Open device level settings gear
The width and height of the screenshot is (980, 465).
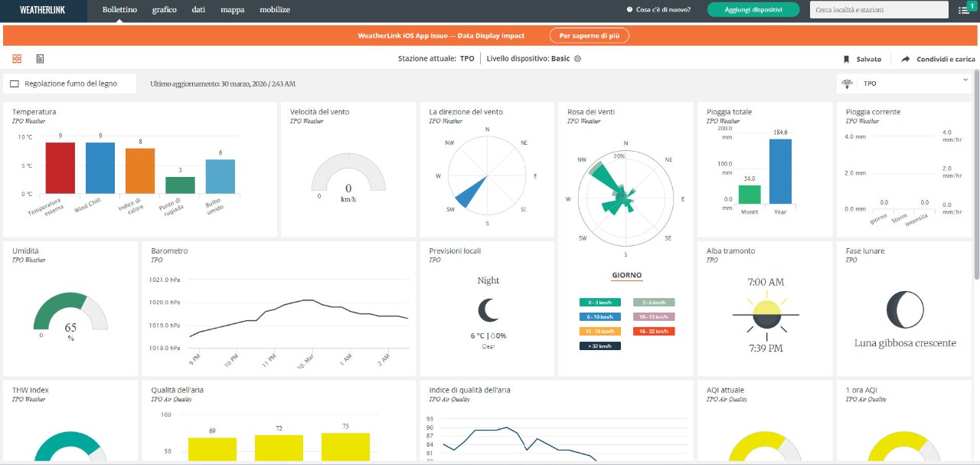[578, 59]
